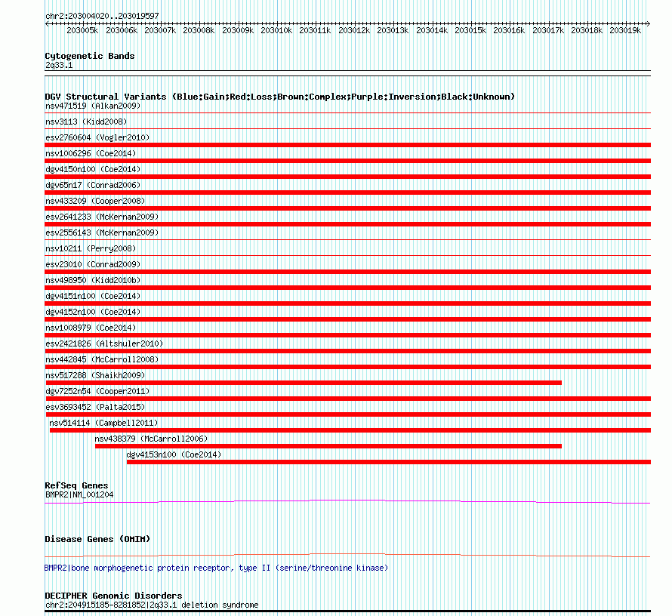672x616 pixels.
Task: Select the nsv3113 (Kidd2008) variant label
Action: coord(86,122)
